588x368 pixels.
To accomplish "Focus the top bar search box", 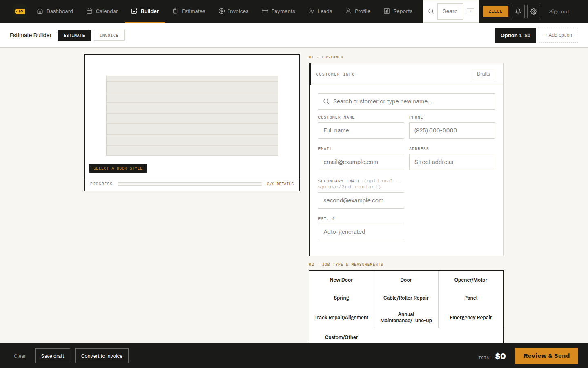I will tap(450, 11).
